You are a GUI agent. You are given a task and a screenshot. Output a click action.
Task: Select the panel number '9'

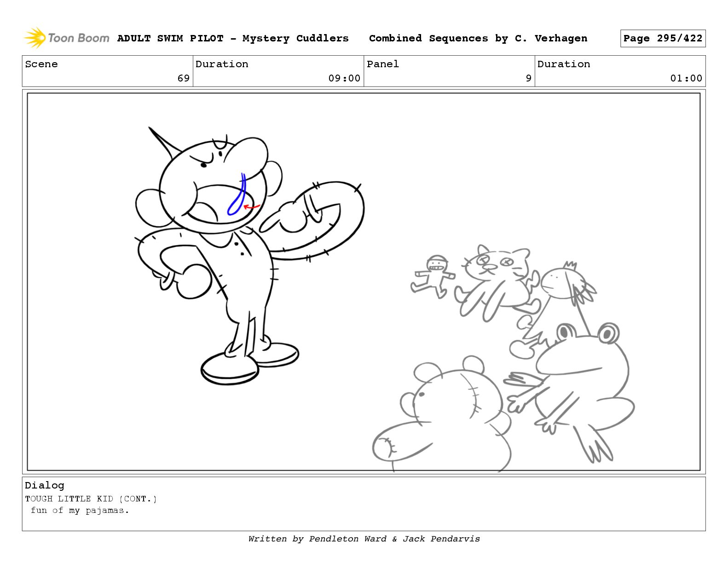point(529,78)
